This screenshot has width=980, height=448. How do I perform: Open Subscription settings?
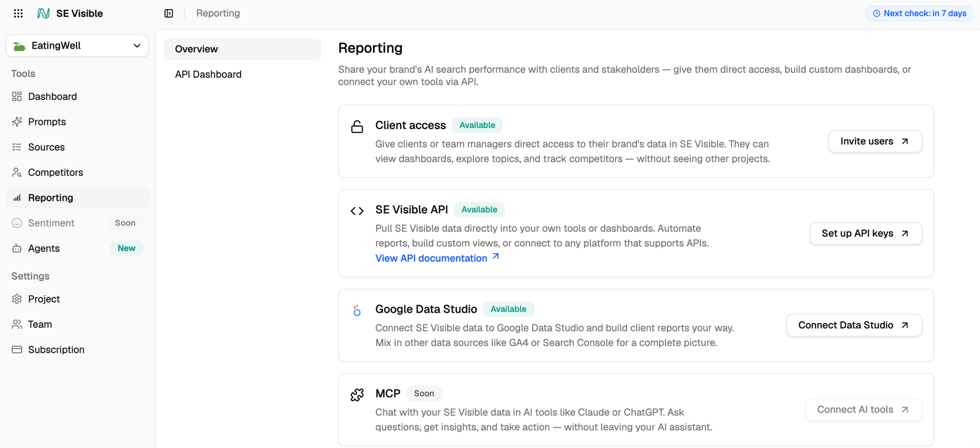click(77, 350)
